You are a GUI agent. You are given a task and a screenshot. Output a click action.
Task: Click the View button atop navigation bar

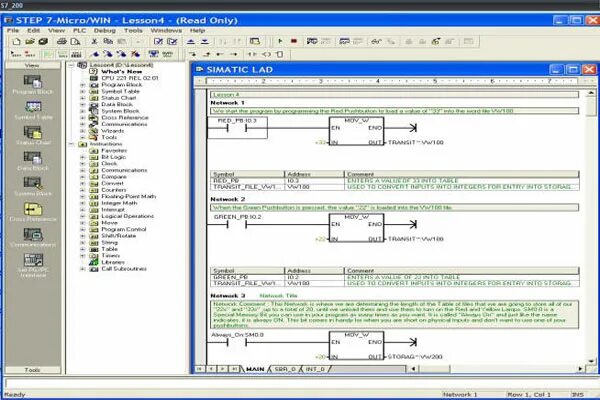33,65
